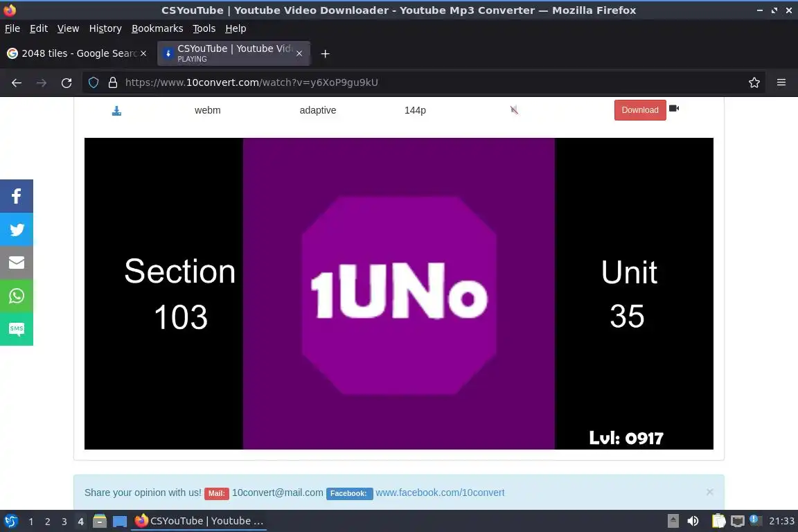This screenshot has width=798, height=532.
Task: Open the Tools menu
Action: pos(204,28)
